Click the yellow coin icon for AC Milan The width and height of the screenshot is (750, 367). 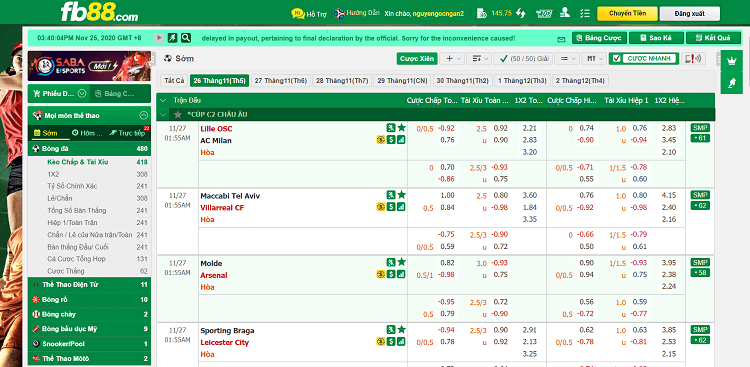[381, 140]
